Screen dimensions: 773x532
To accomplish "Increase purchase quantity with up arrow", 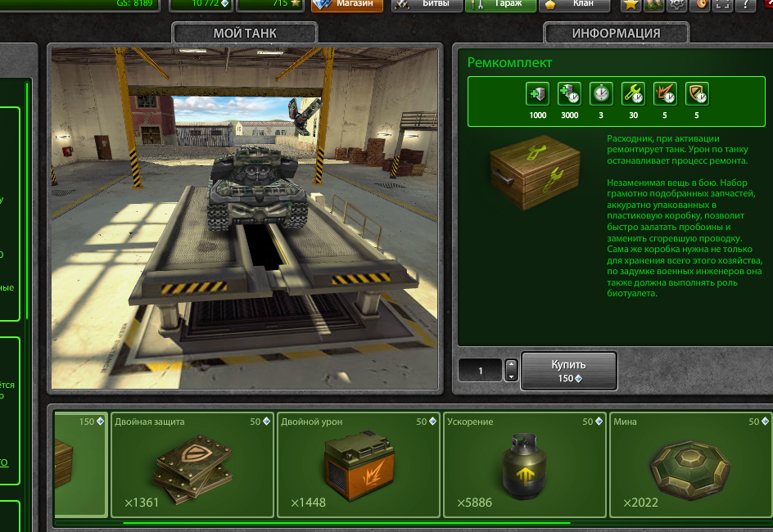I will (x=511, y=365).
